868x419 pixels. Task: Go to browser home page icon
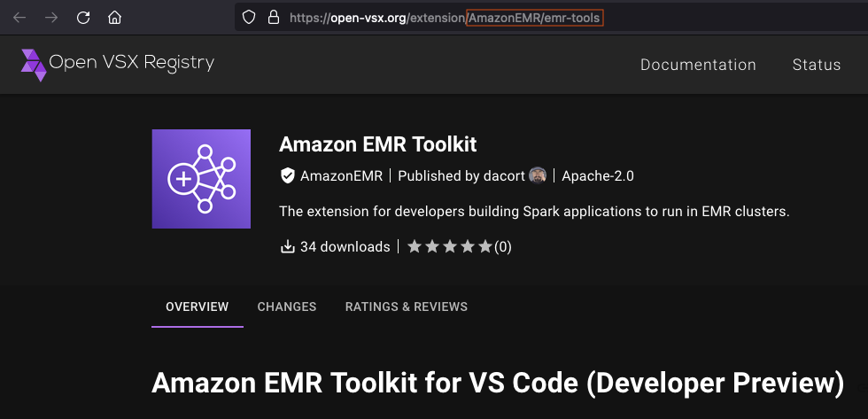click(x=114, y=17)
